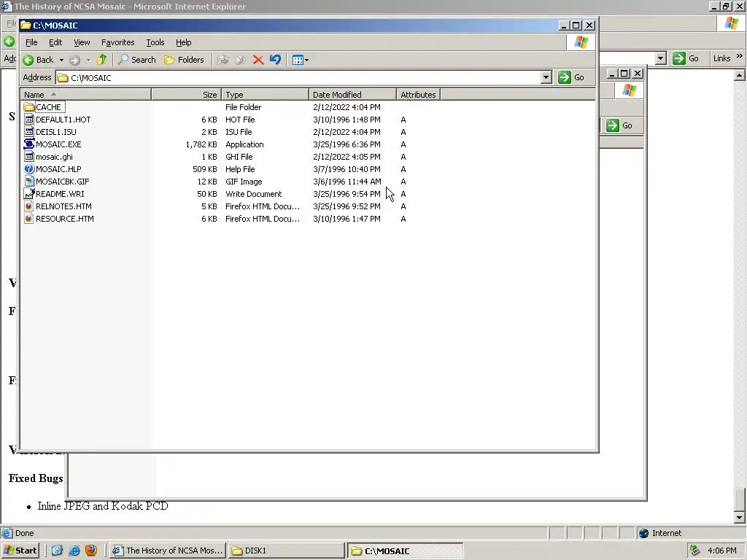Open the Views icon button

tap(298, 60)
